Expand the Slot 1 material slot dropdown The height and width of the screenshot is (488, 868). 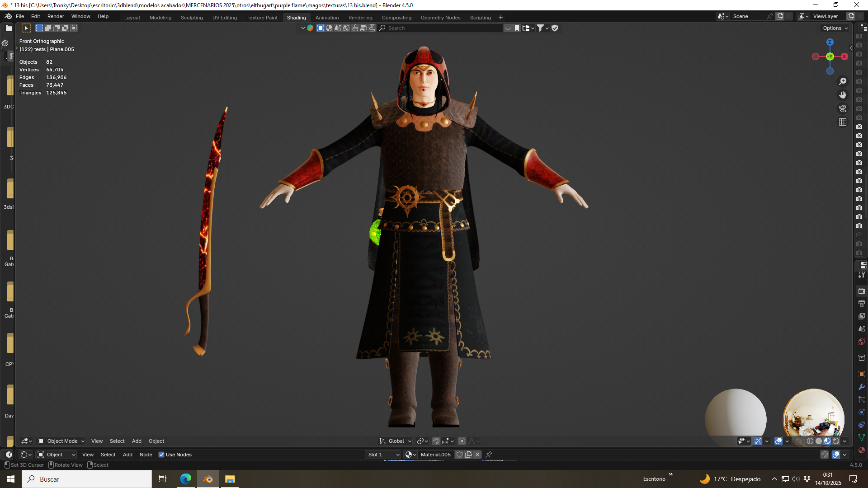pyautogui.click(x=383, y=455)
